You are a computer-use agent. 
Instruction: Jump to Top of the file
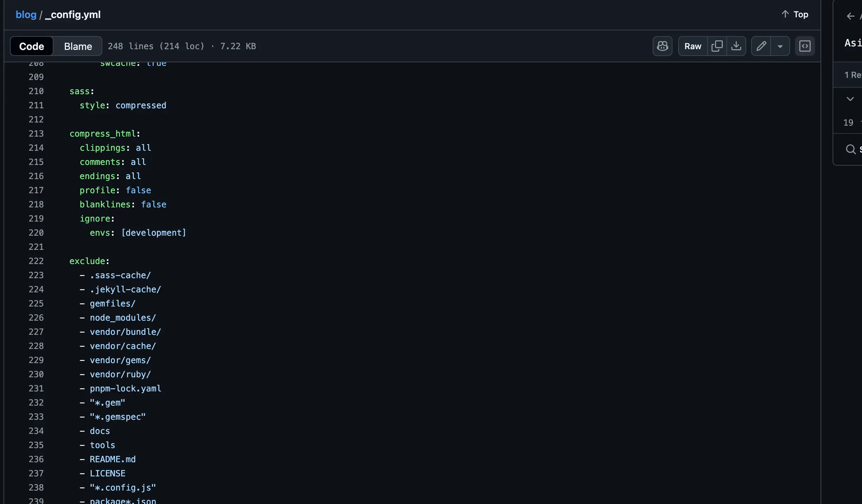[x=795, y=15]
